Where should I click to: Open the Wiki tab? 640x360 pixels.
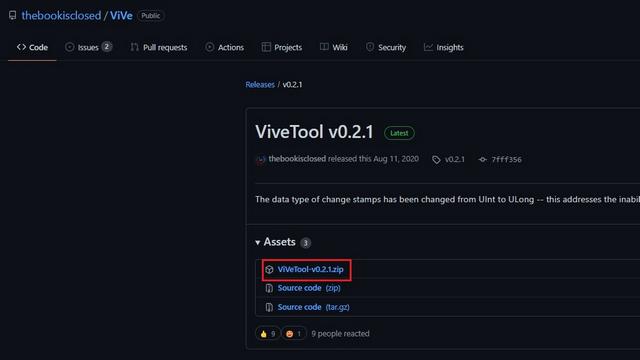pyautogui.click(x=334, y=47)
